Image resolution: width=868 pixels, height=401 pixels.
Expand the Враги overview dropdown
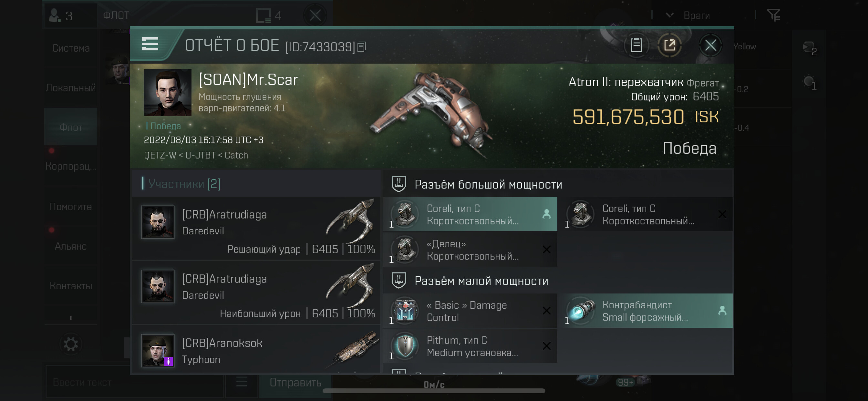click(x=669, y=15)
